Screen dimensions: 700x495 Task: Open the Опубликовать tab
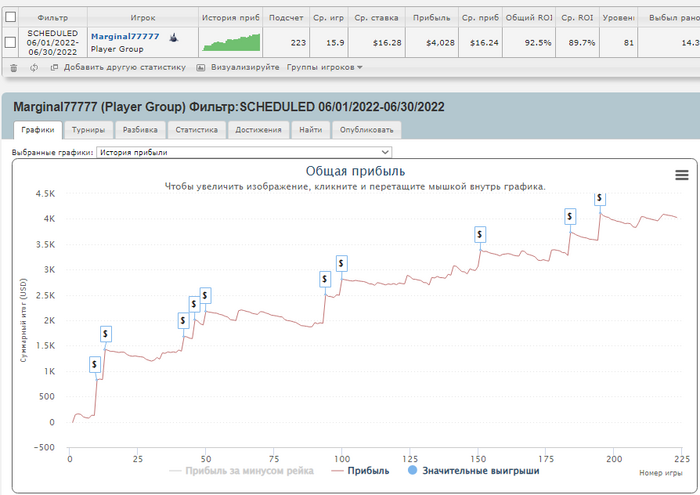367,130
